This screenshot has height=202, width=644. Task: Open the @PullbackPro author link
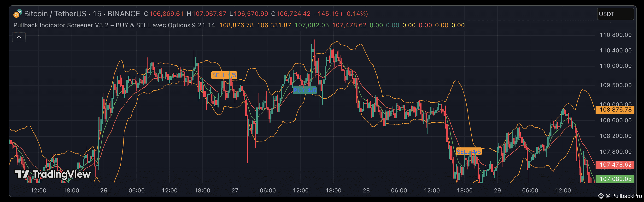click(623, 196)
